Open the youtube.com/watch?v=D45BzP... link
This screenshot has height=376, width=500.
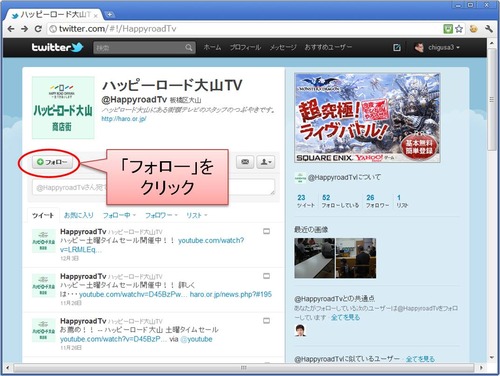point(113,339)
